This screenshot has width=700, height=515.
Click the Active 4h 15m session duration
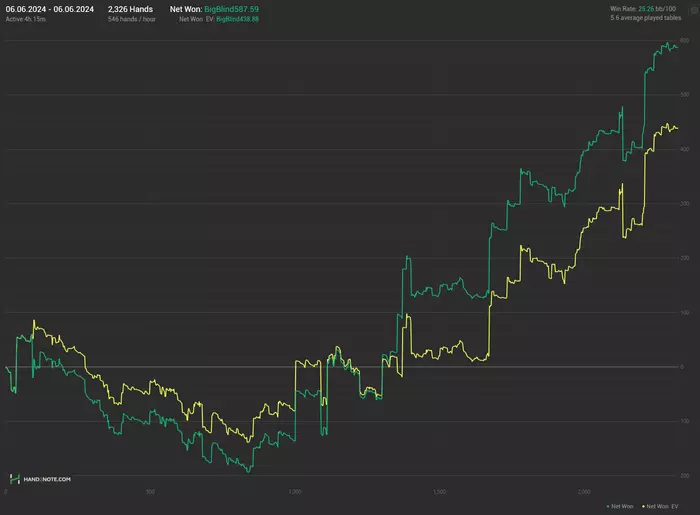click(25, 19)
